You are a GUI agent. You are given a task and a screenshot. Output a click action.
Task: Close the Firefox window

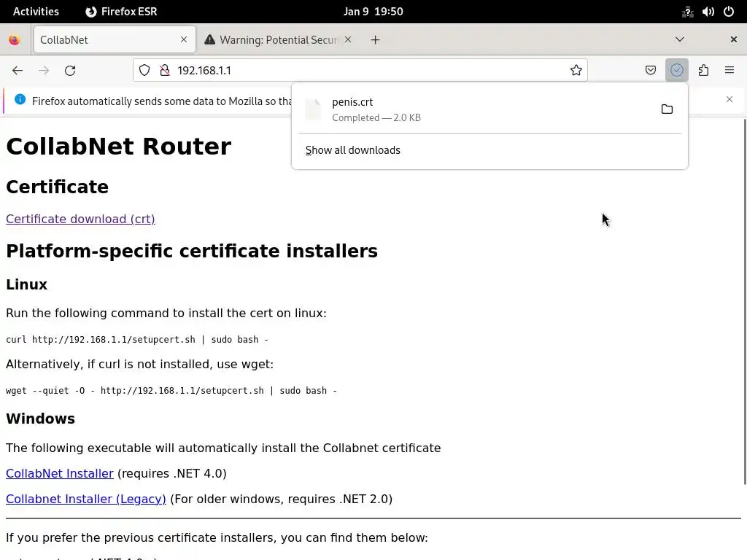click(x=734, y=39)
